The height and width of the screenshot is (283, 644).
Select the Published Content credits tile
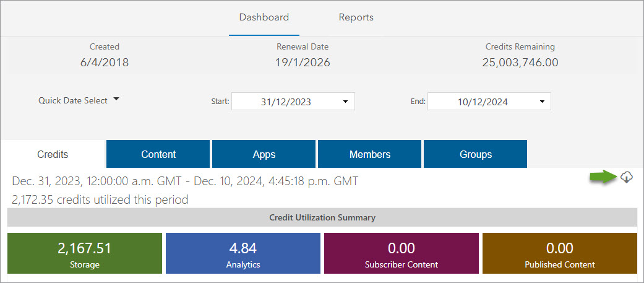click(560, 253)
